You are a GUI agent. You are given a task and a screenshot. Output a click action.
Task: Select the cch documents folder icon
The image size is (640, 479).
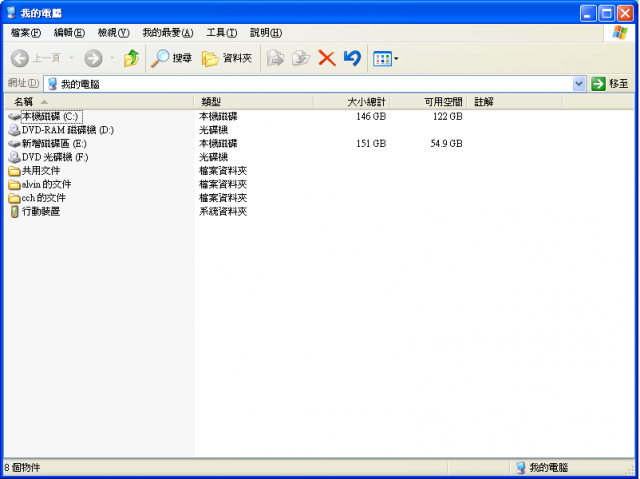[x=14, y=198]
